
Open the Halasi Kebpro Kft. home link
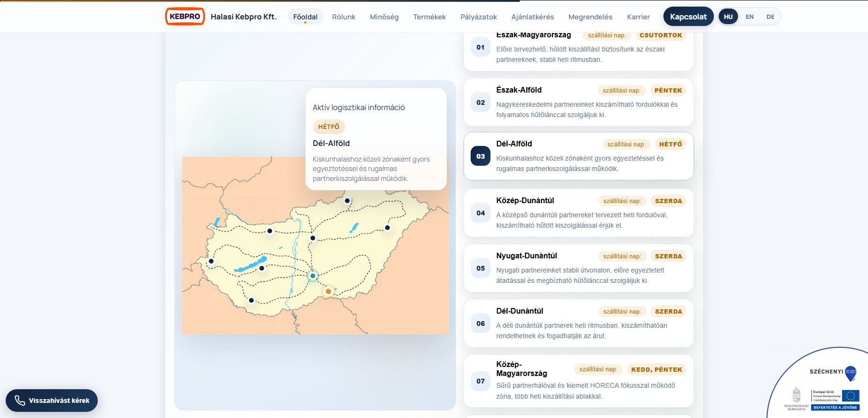[243, 17]
